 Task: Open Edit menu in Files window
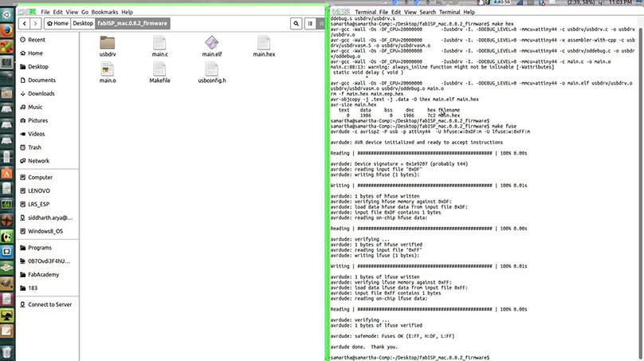click(58, 12)
